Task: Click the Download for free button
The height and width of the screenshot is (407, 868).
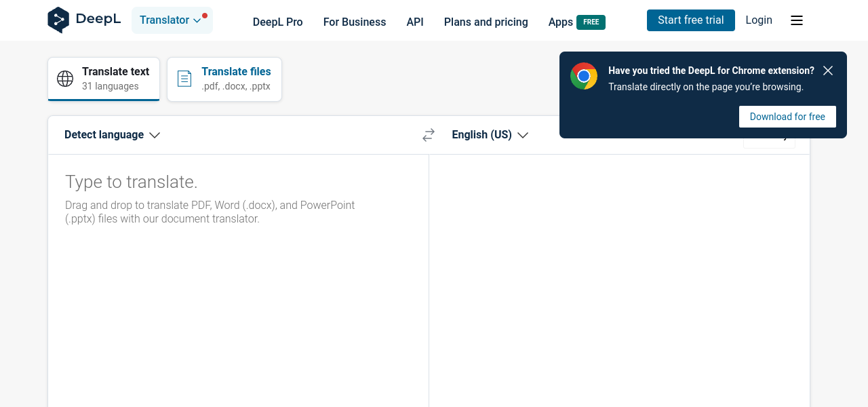Action: (x=787, y=117)
